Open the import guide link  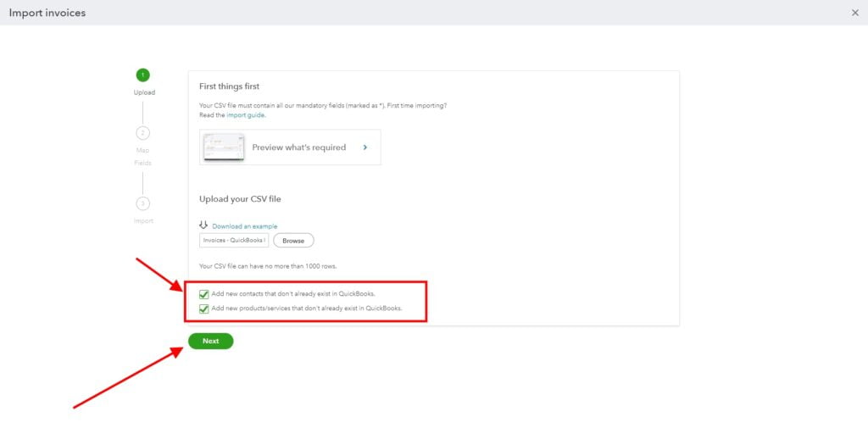[246, 115]
